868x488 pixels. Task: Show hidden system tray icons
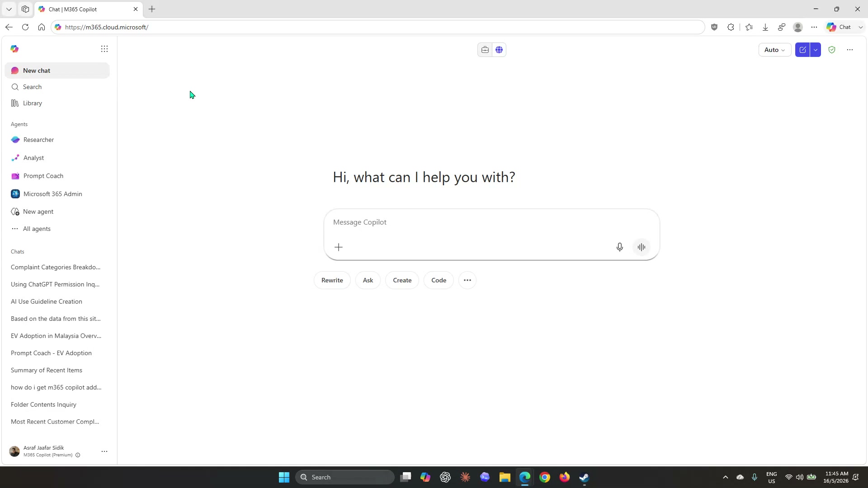point(726,477)
